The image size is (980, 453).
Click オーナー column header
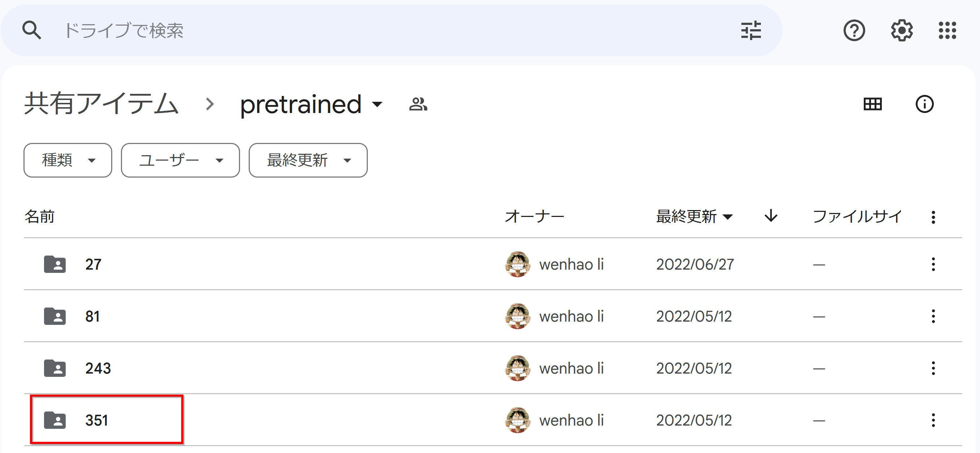tap(535, 217)
